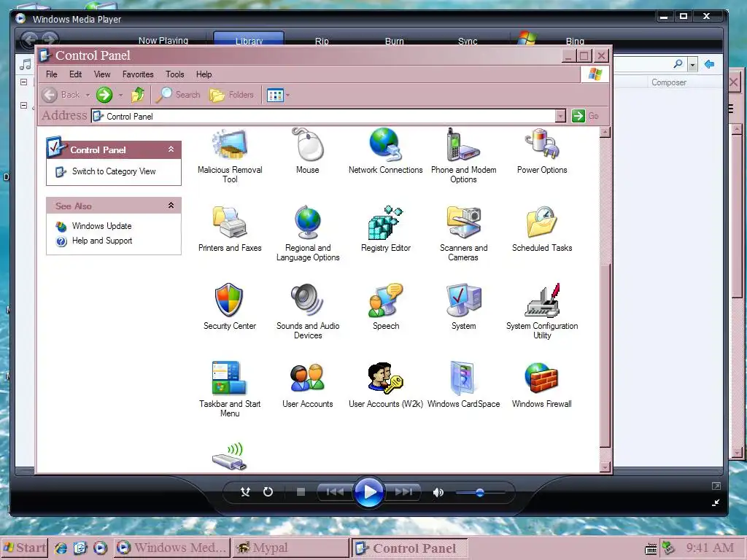Viewport: 747px width, 560px height.
Task: Adjust the Media Player volume slider
Action: click(x=480, y=492)
